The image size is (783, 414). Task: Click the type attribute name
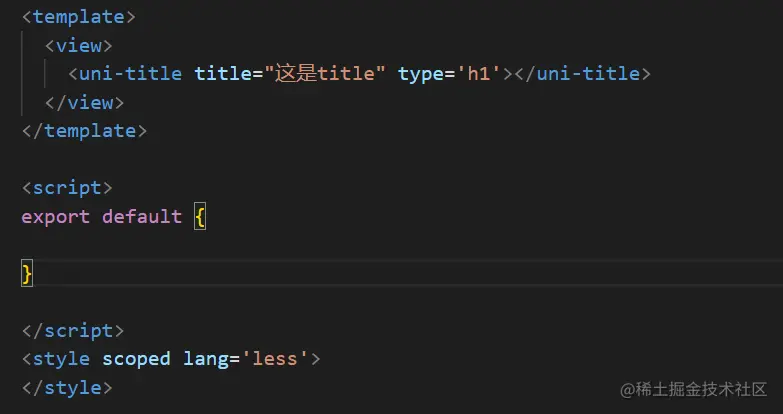420,75
